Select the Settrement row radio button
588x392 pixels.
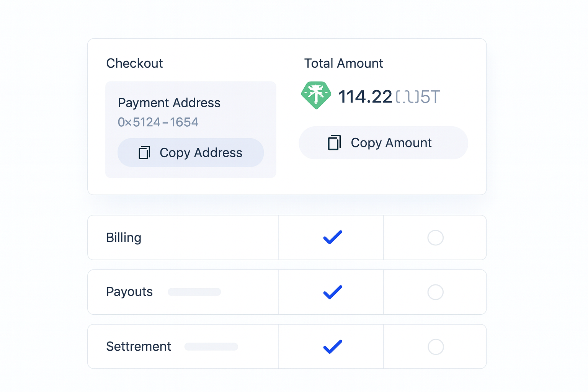click(436, 347)
